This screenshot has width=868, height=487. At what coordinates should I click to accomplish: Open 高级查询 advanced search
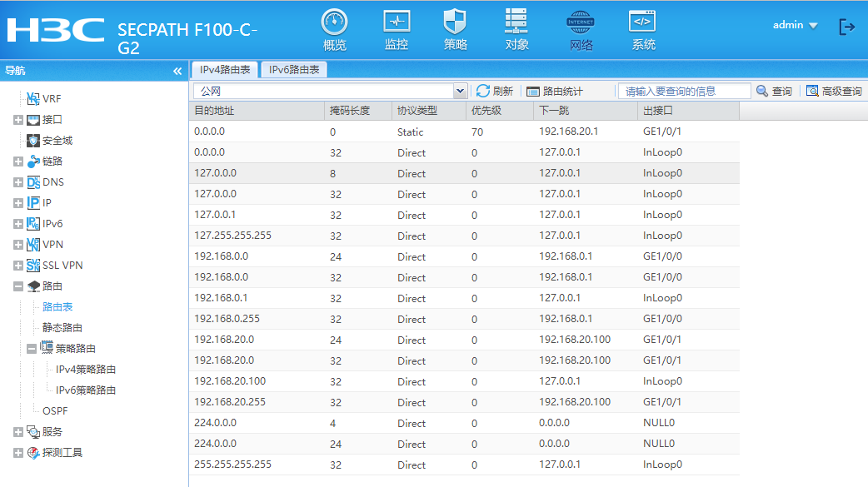click(834, 92)
